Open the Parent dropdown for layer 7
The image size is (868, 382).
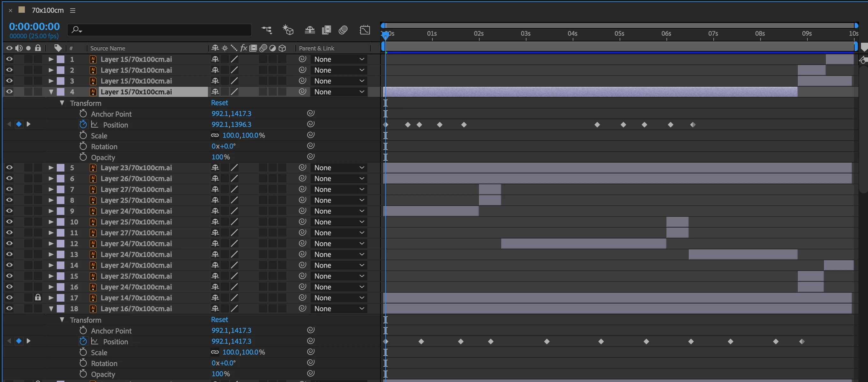(339, 189)
